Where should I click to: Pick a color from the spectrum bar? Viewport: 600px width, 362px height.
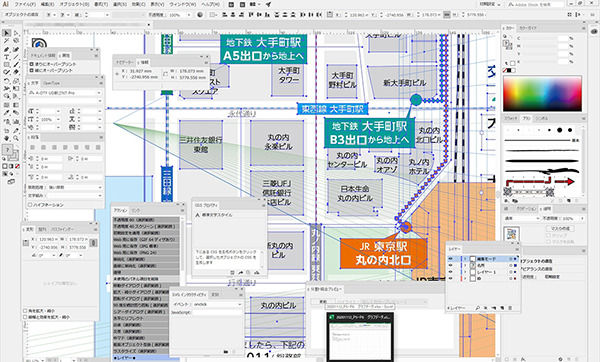click(542, 94)
